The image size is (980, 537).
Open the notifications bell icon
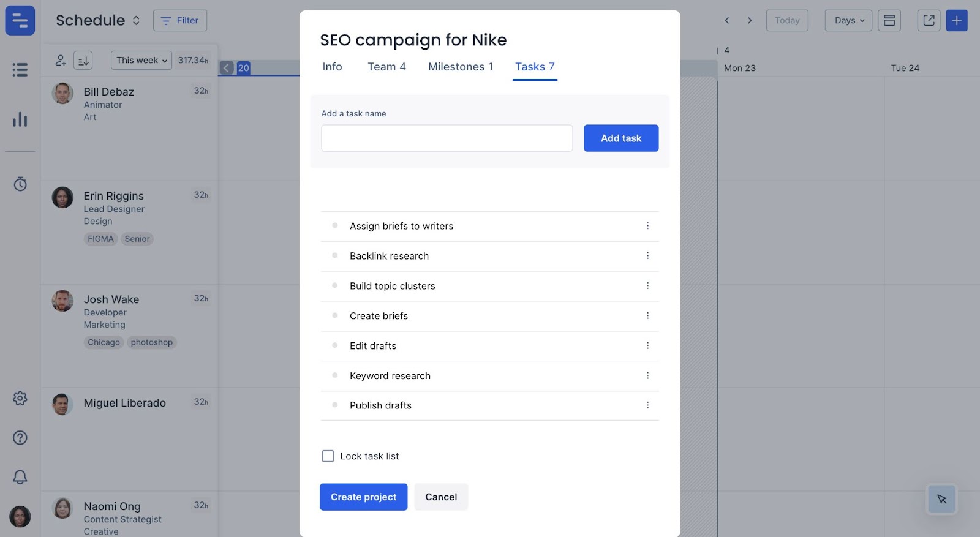tap(20, 477)
